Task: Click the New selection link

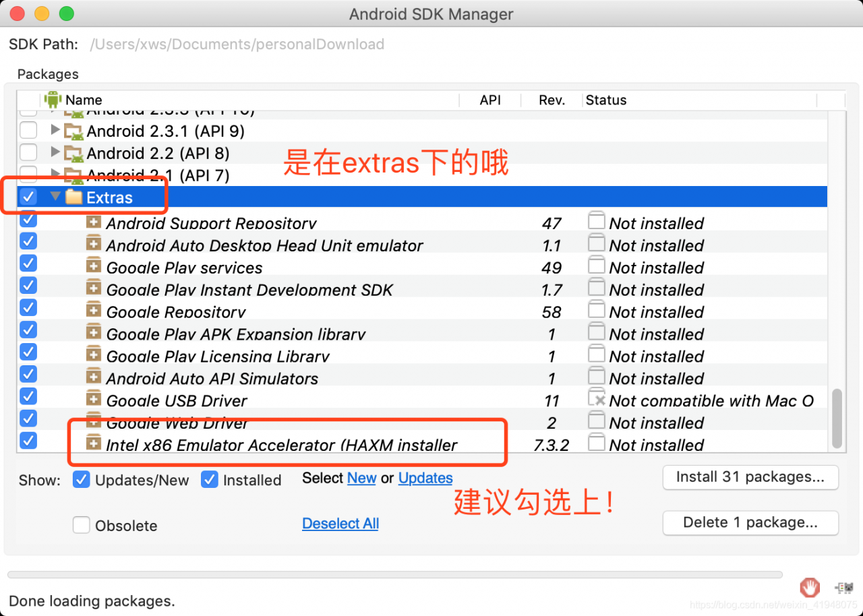Action: (x=362, y=478)
